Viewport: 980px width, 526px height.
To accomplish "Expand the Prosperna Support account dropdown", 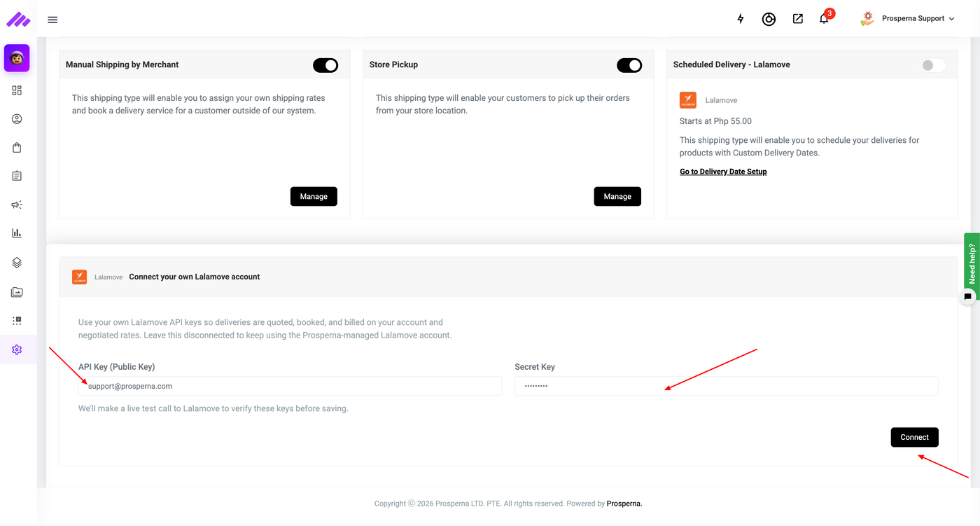I will pos(918,19).
